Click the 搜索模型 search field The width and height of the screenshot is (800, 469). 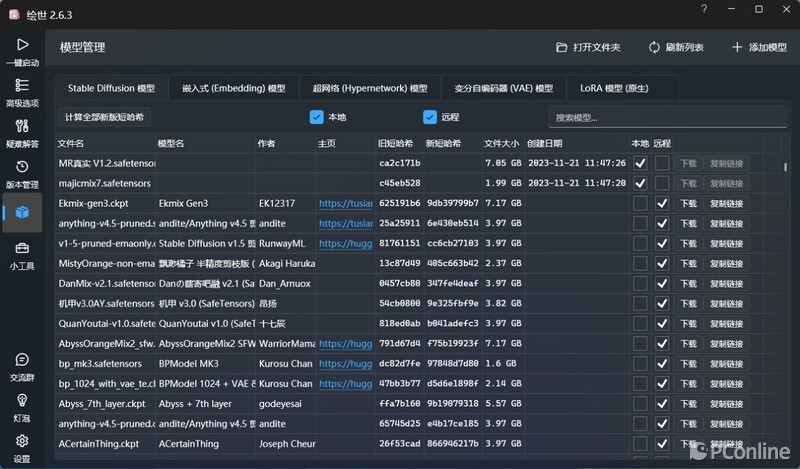667,118
